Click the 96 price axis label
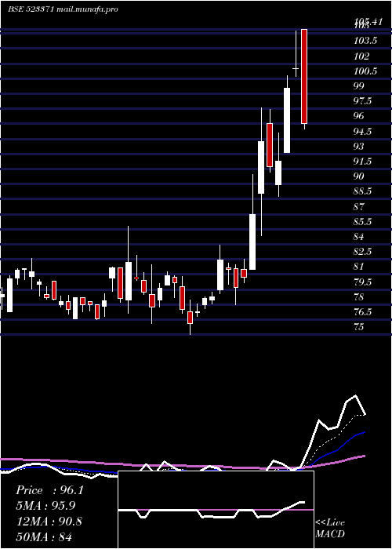The image size is (392, 549). click(359, 115)
